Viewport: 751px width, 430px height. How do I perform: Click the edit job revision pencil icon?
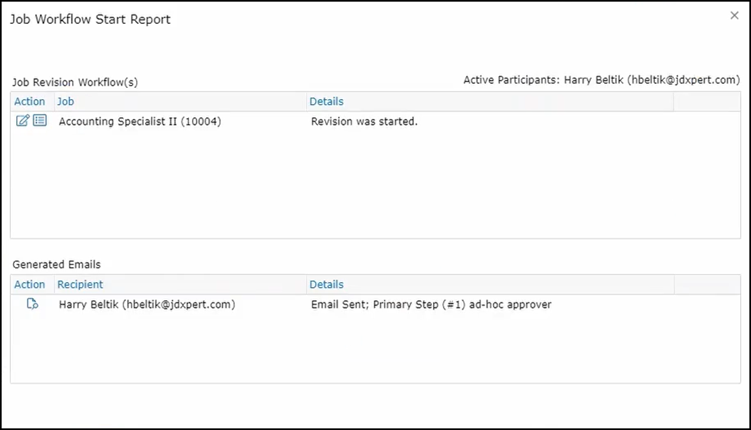pyautogui.click(x=23, y=121)
